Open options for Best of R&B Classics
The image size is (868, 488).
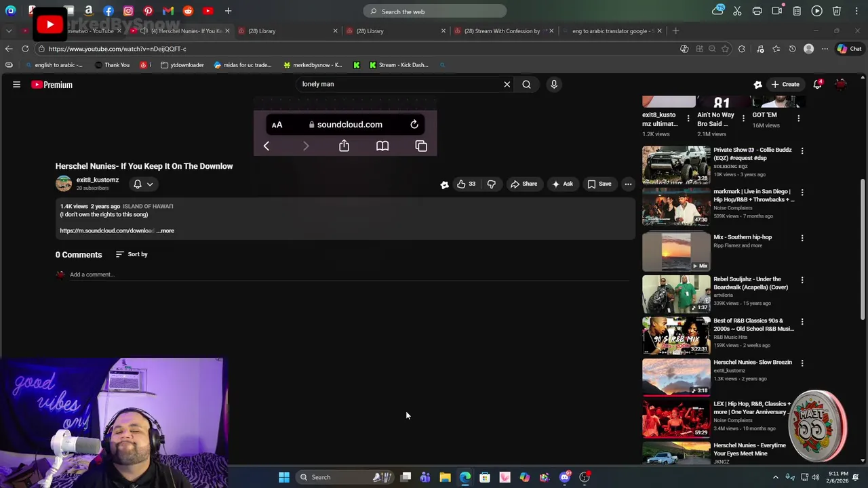[x=802, y=321]
